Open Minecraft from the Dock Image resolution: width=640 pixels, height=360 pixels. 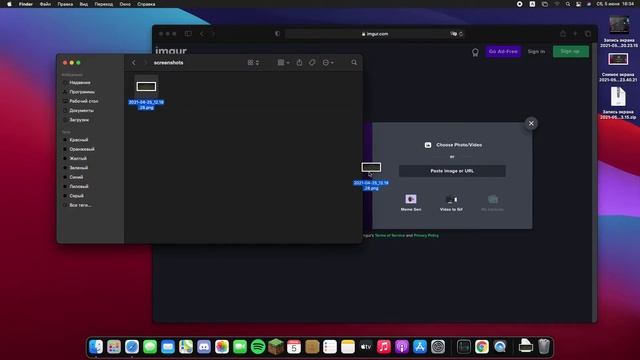[276, 347]
